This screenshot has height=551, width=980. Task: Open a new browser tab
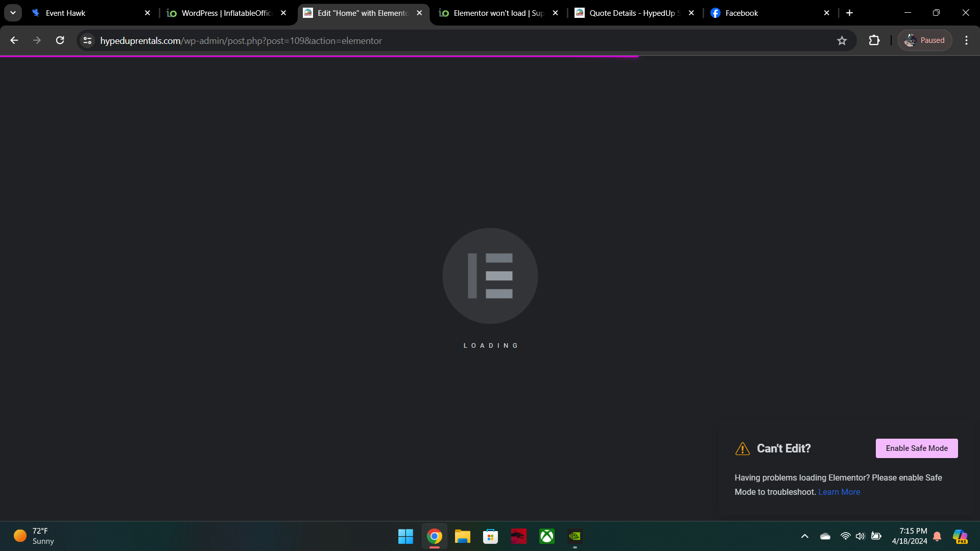(849, 13)
